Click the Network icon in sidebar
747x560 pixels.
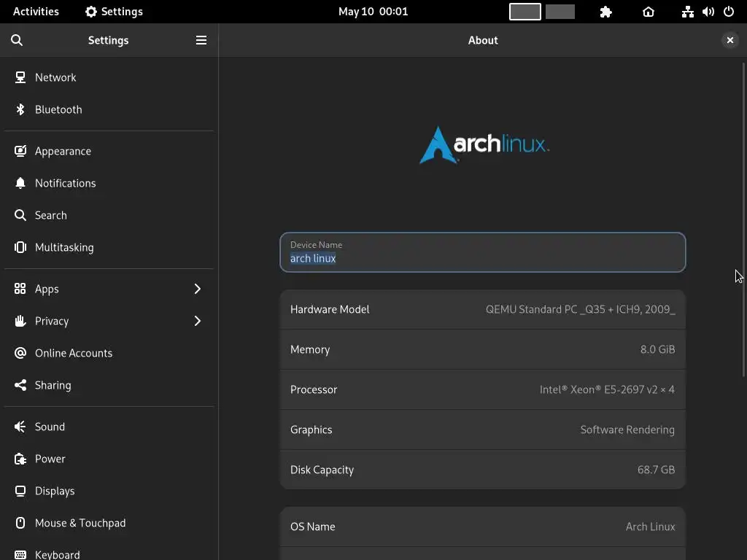tap(20, 77)
